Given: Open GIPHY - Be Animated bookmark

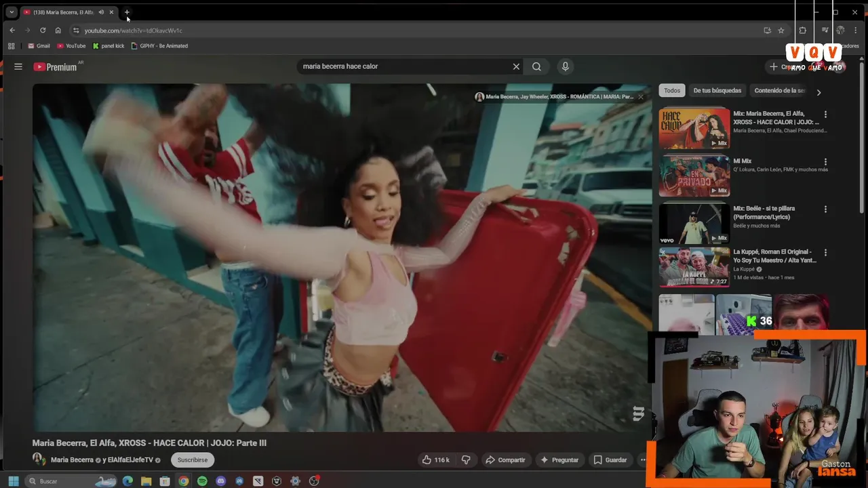Looking at the screenshot, I should [159, 46].
